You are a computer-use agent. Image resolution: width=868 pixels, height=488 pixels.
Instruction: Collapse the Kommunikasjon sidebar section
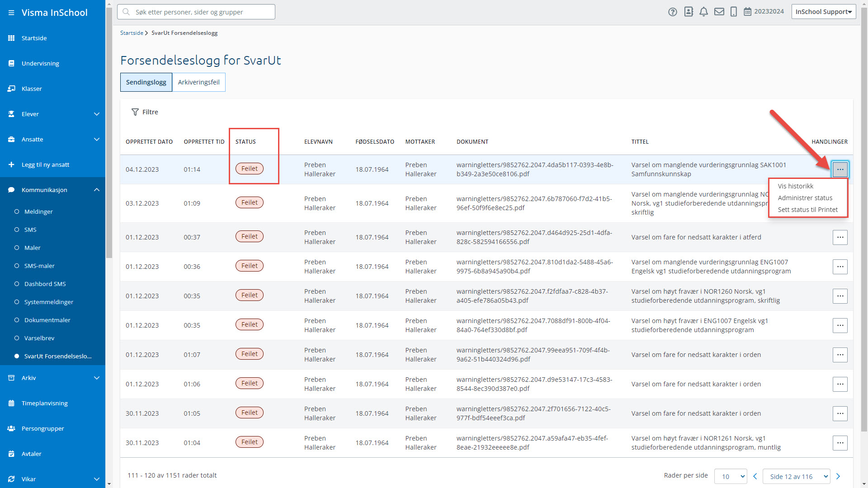[96, 190]
